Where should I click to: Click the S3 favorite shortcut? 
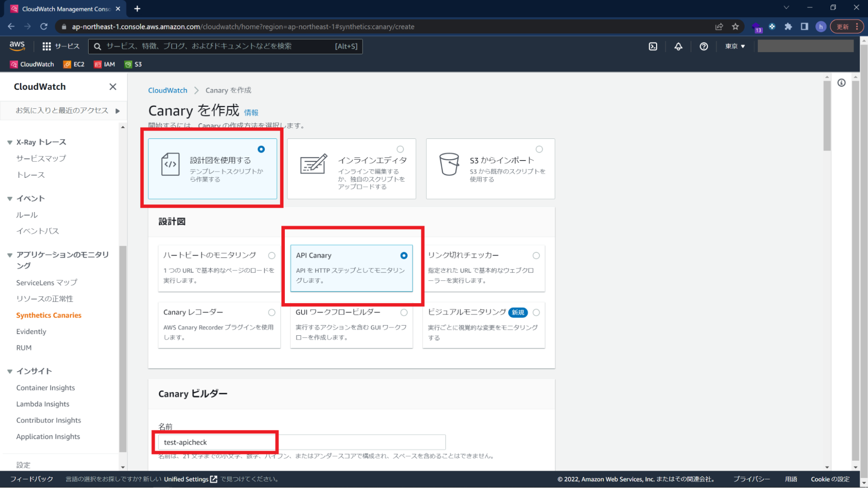[x=133, y=64]
